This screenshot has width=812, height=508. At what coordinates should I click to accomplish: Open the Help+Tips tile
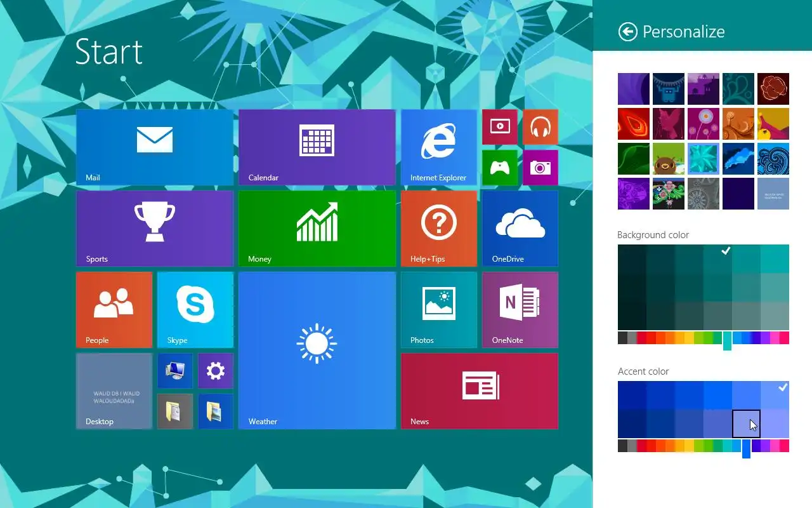coord(439,229)
